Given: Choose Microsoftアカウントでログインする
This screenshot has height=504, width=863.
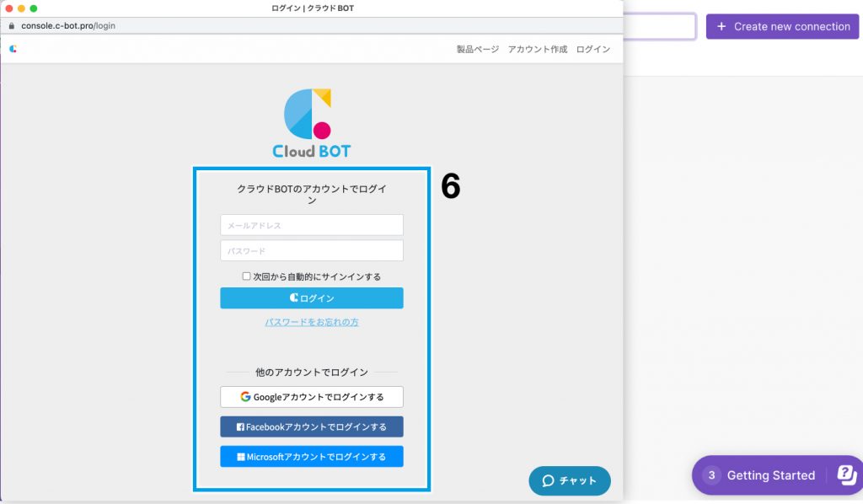Looking at the screenshot, I should (312, 456).
